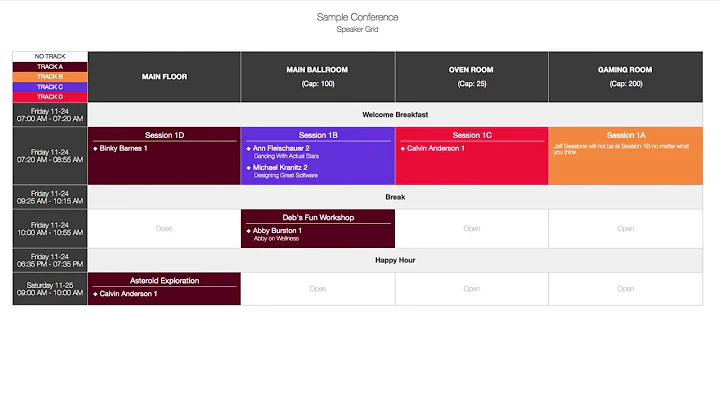This screenshot has width=720, height=404.
Task: Click the Friday 09:25 AM - 10:15 AM time cell
Action: pyautogui.click(x=50, y=197)
